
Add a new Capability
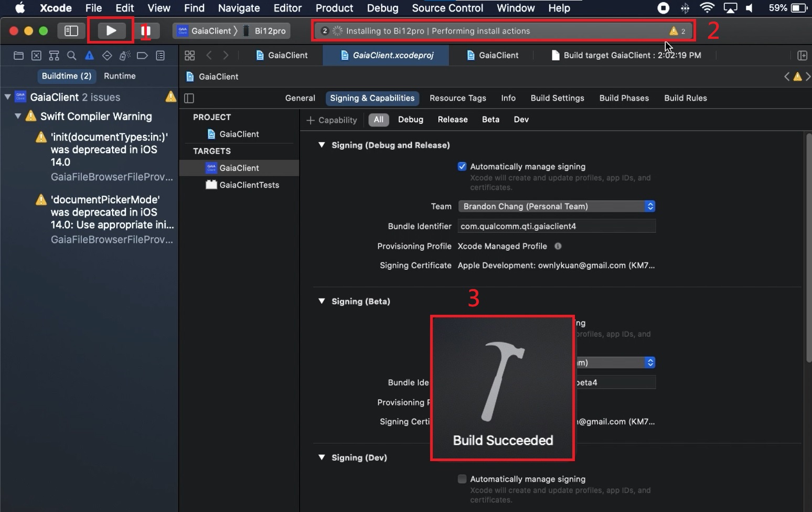click(332, 120)
